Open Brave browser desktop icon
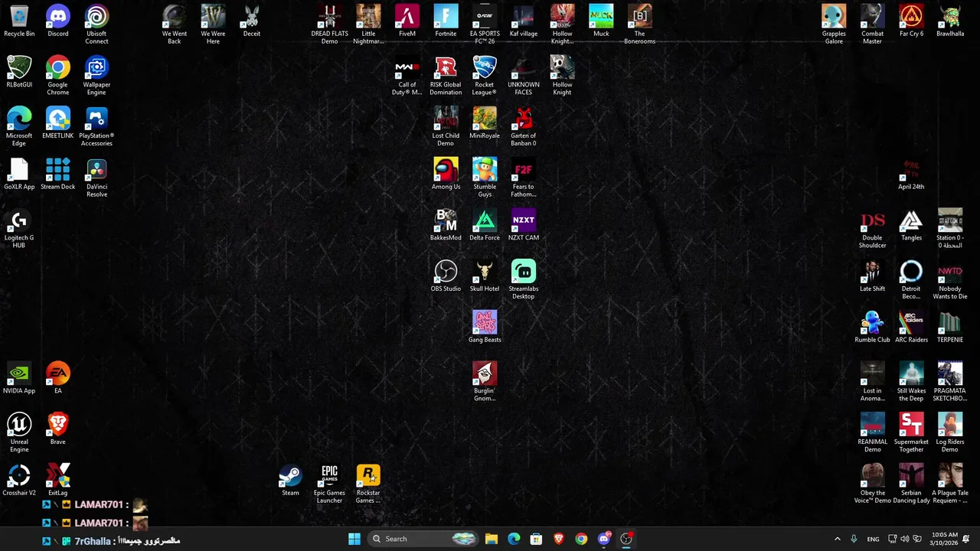This screenshot has width=980, height=551. pyautogui.click(x=57, y=429)
